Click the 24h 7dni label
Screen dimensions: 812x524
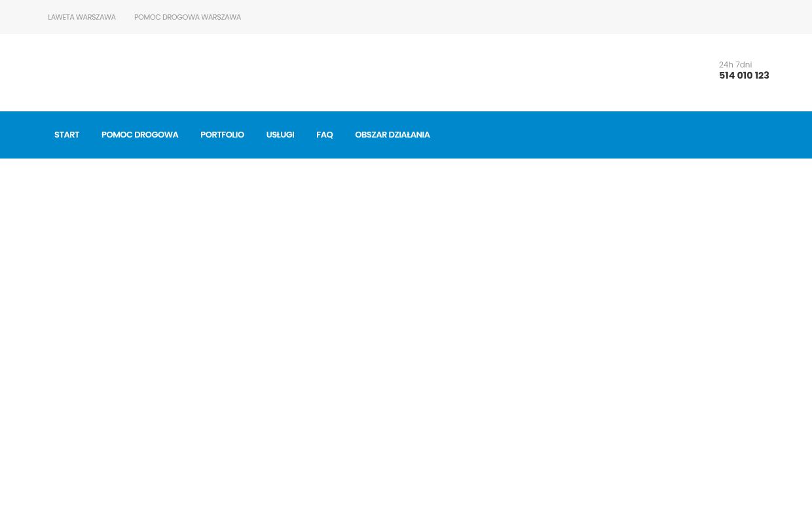tap(735, 65)
